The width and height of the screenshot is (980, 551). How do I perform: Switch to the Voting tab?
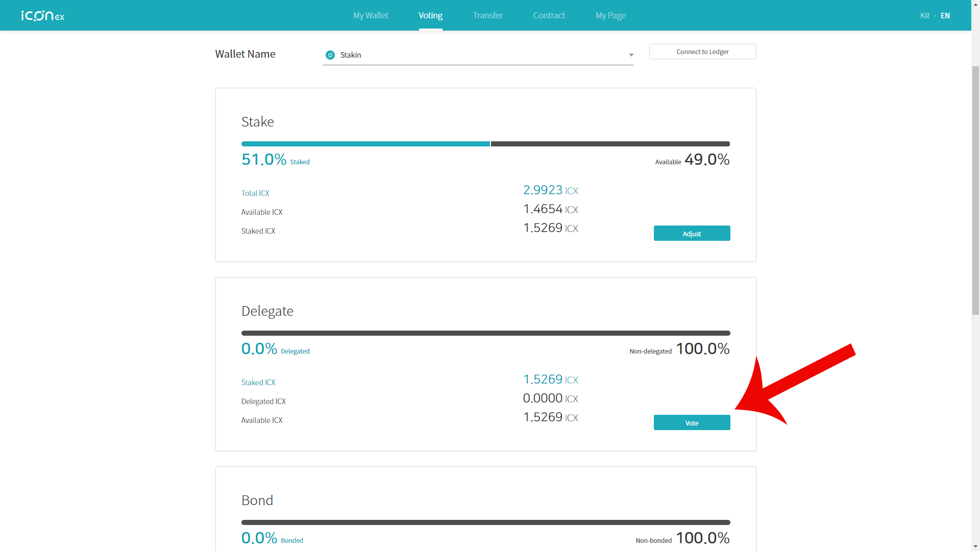pos(430,16)
